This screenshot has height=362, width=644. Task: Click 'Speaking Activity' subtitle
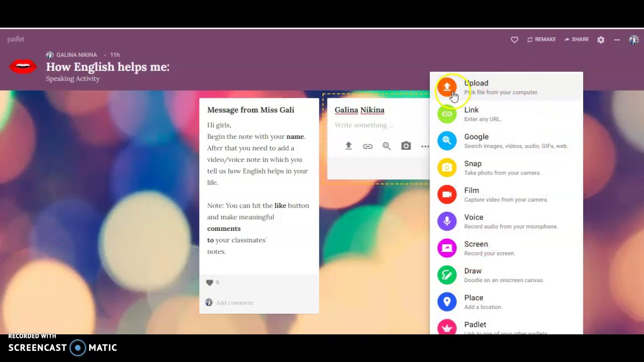click(73, 79)
